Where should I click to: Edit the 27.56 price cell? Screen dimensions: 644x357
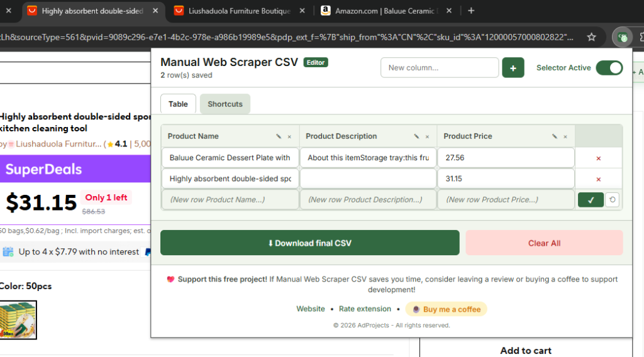point(506,158)
